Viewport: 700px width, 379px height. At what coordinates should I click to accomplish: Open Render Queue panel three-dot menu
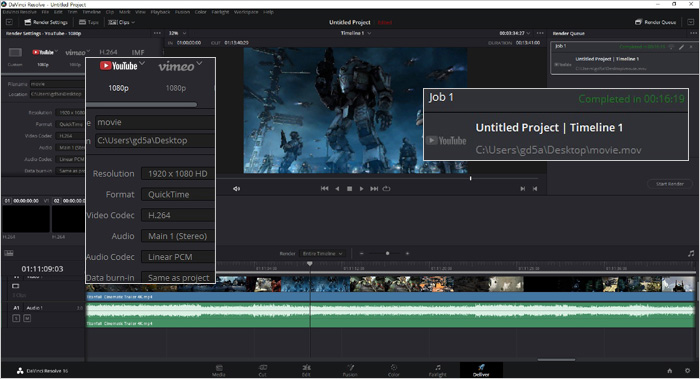693,33
